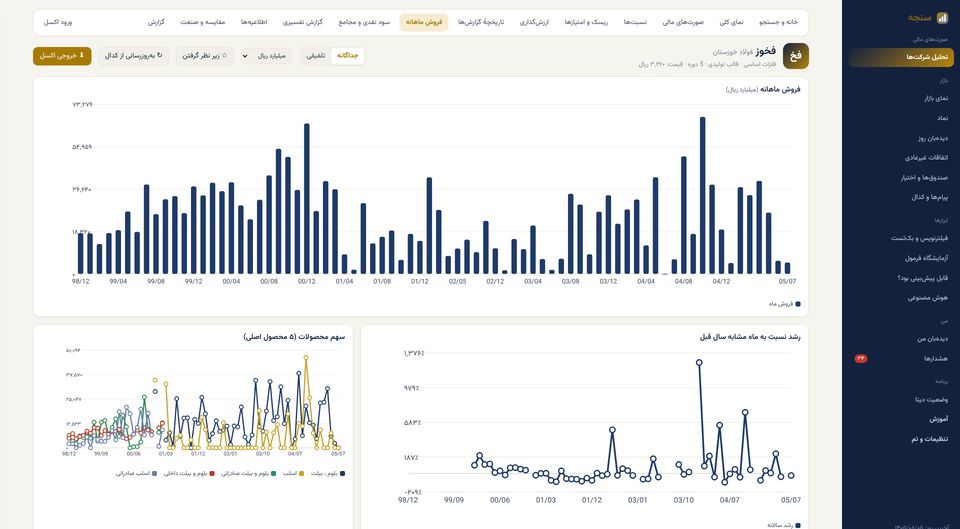
Task: Toggle اسلب صادراتی legend series
Action: pyautogui.click(x=137, y=473)
